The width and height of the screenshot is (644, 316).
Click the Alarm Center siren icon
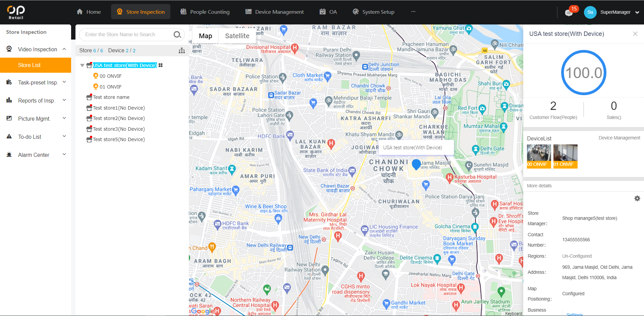click(x=9, y=154)
